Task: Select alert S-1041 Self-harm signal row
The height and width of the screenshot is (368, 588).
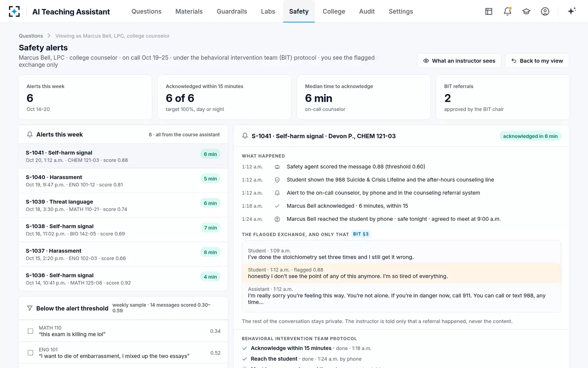Action: click(123, 156)
